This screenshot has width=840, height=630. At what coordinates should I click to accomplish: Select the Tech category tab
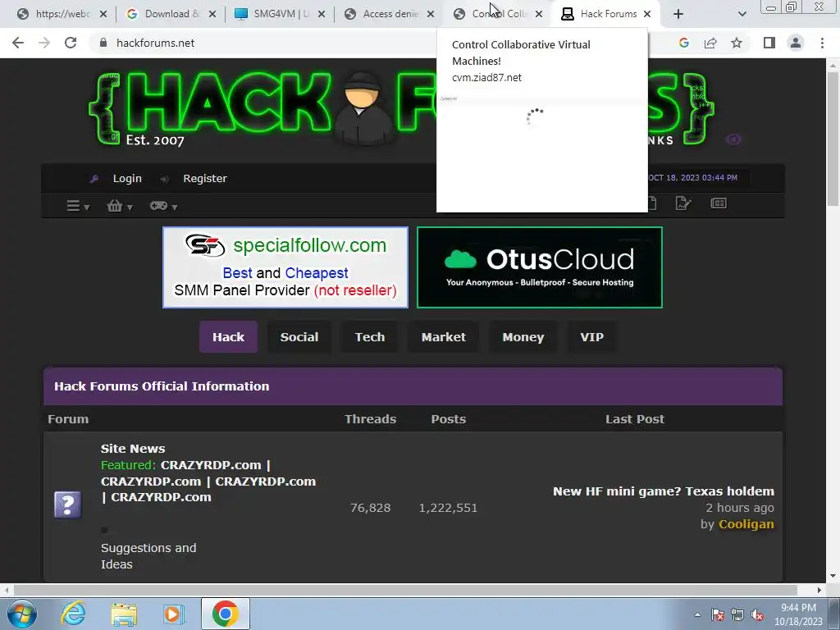[370, 337]
